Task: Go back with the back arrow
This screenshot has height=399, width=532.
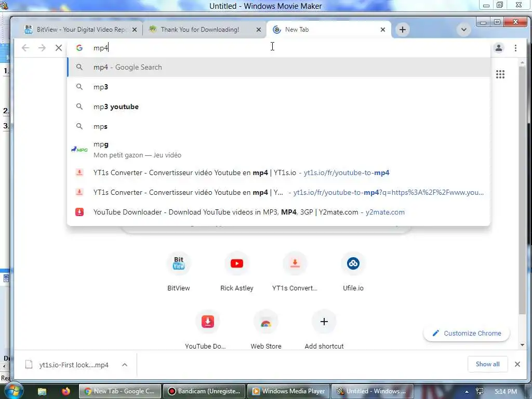Action: coord(25,48)
